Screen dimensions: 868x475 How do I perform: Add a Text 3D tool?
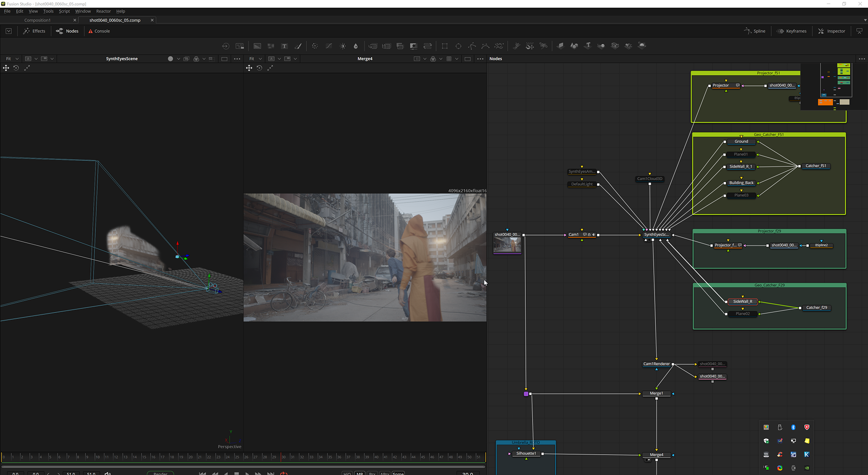[588, 46]
